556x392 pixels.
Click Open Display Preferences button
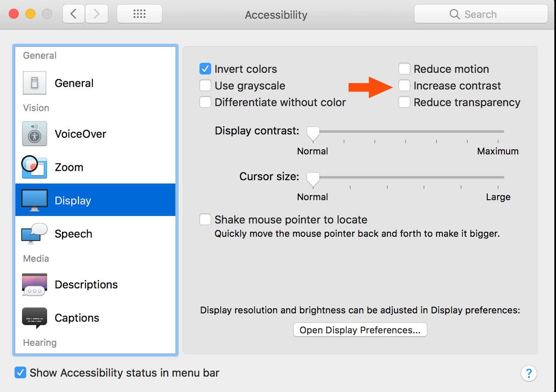pos(360,330)
